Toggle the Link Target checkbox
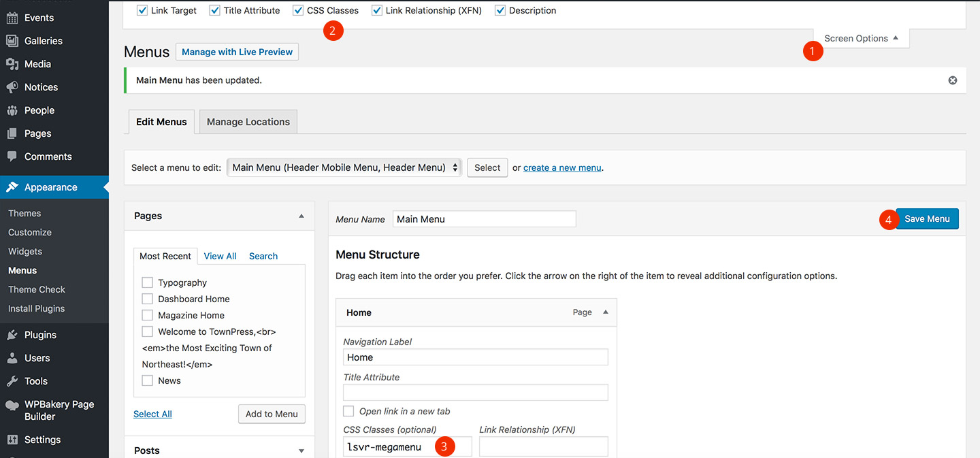Image resolution: width=980 pixels, height=458 pixels. point(142,11)
